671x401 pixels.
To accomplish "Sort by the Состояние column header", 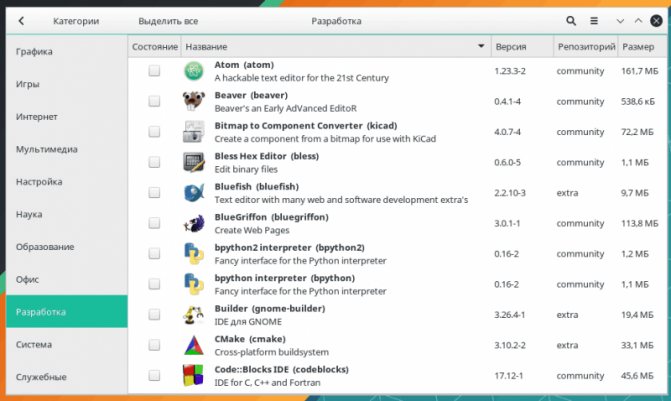I will click(x=154, y=46).
